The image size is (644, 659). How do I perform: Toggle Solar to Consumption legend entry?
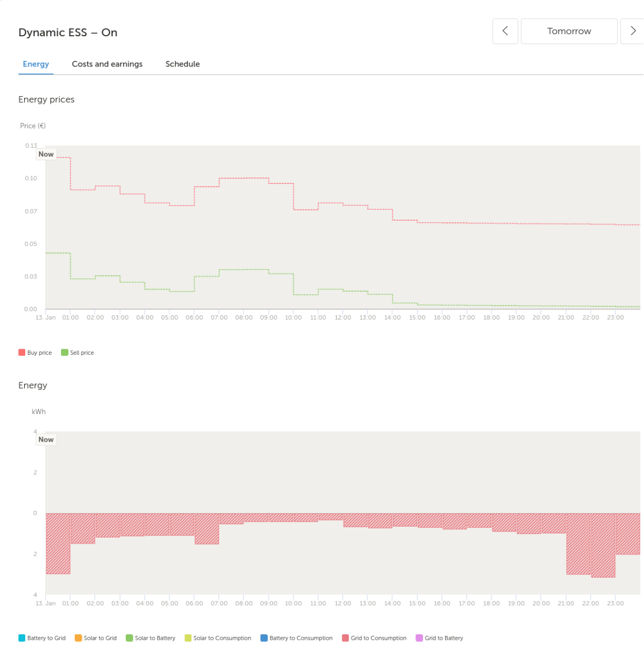(218, 638)
